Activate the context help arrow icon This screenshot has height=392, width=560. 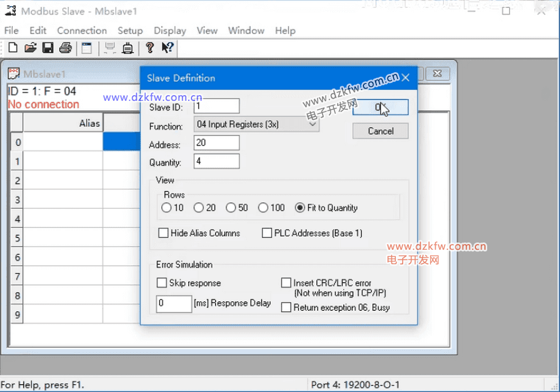click(x=167, y=48)
